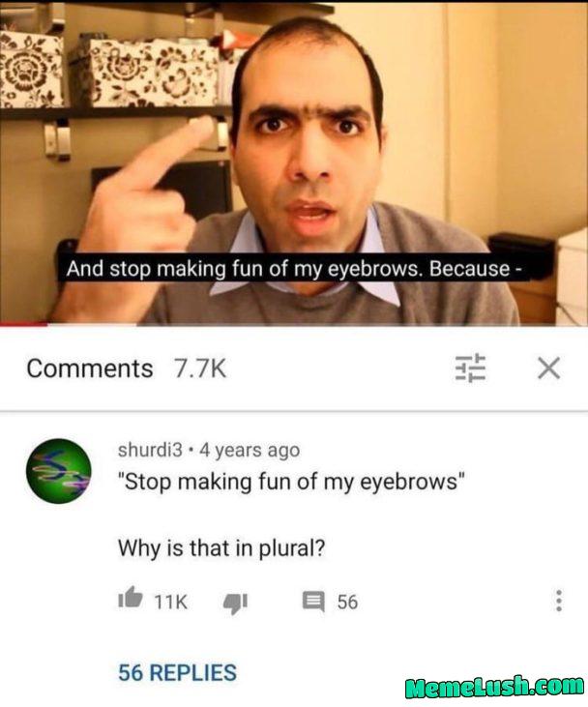
Task: Open the reply icon next to 56
Action: (x=313, y=602)
